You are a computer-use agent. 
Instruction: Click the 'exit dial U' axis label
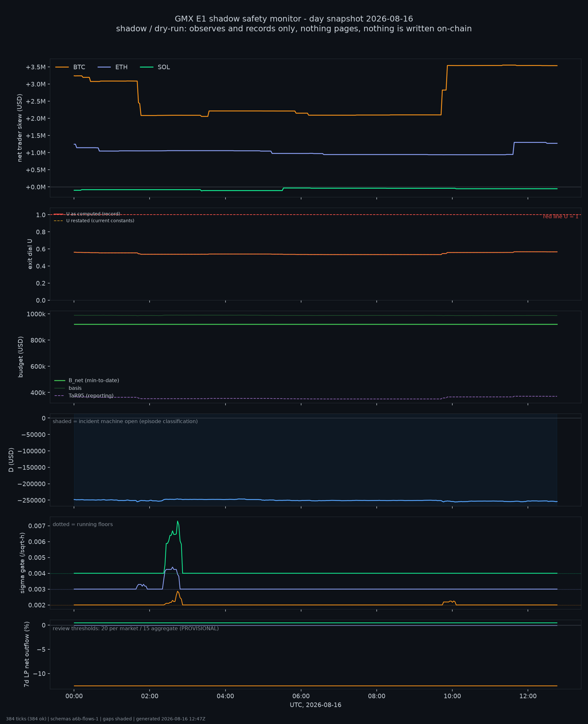pos(30,254)
